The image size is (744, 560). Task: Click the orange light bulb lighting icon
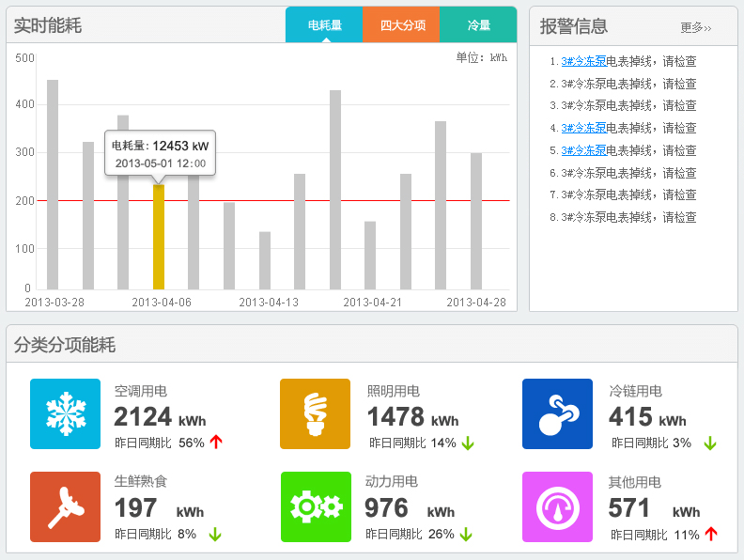(x=315, y=413)
